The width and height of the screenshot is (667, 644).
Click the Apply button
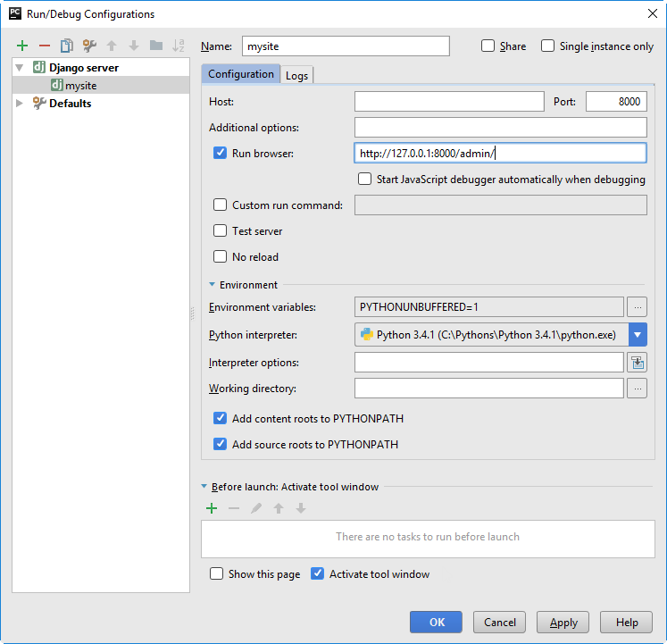click(563, 623)
